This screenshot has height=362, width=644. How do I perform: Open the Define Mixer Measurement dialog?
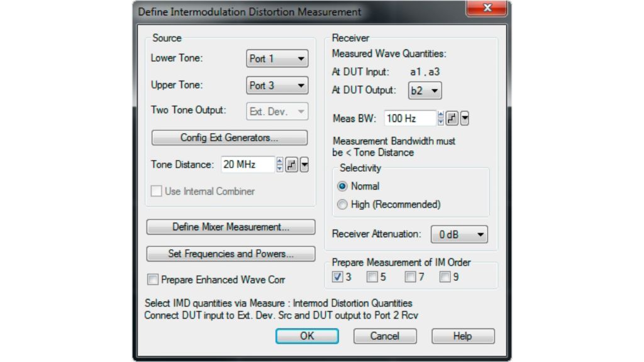click(x=230, y=227)
